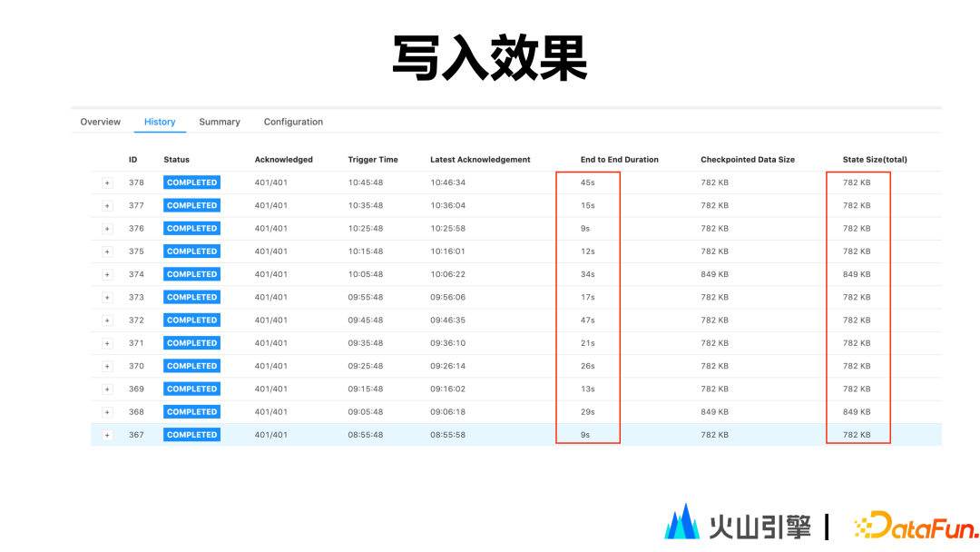This screenshot has height=552, width=980.
Task: Click COMPLETED status badge for checkpoint 378
Action: pyautogui.click(x=191, y=182)
